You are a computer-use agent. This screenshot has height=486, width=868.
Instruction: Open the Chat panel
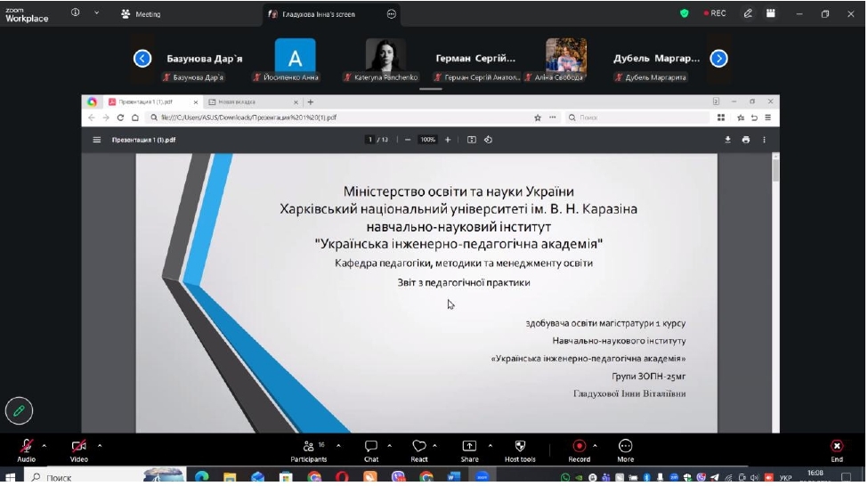click(x=371, y=451)
